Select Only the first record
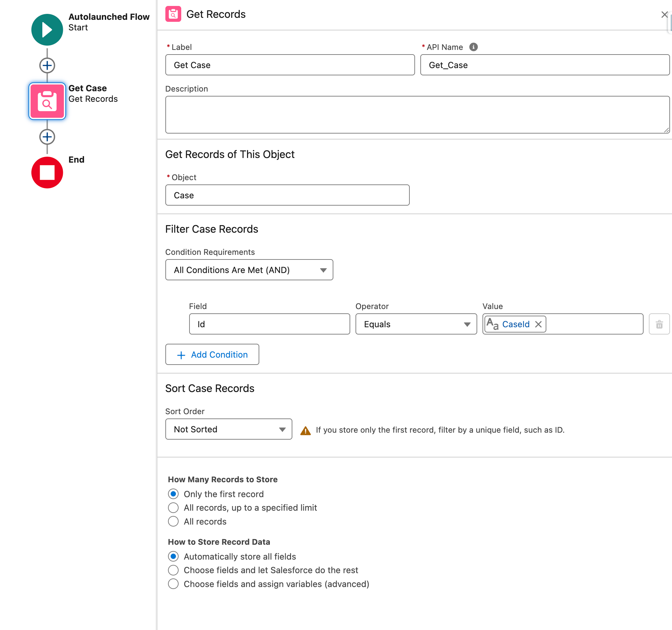The image size is (672, 630). [x=173, y=494]
